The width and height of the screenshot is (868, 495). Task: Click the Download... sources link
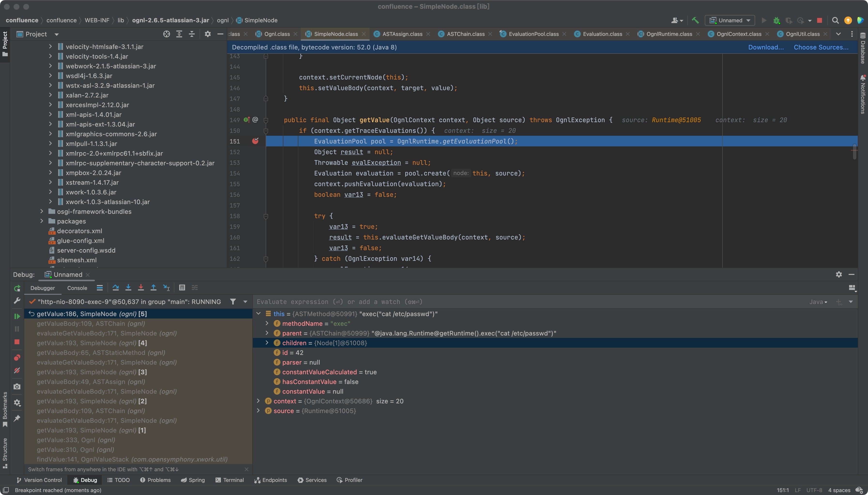pos(766,47)
